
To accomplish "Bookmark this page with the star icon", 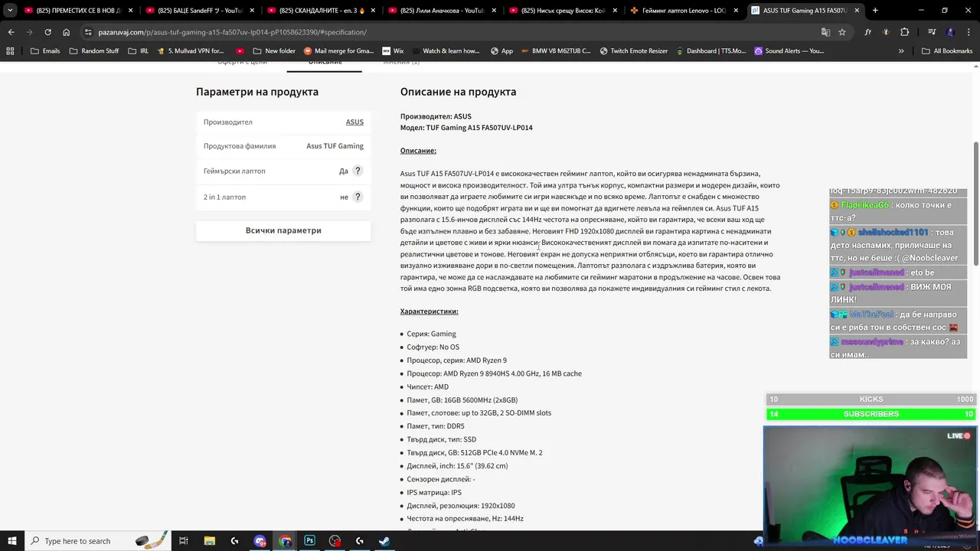I will point(842,32).
